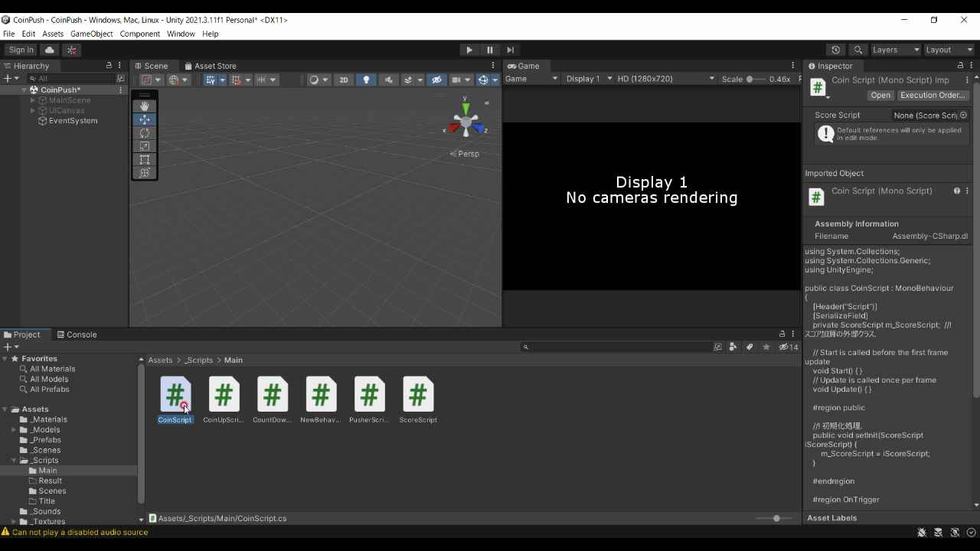Select the Hand view tool in Scene
Viewport: 980px width, 551px height.
(144, 106)
